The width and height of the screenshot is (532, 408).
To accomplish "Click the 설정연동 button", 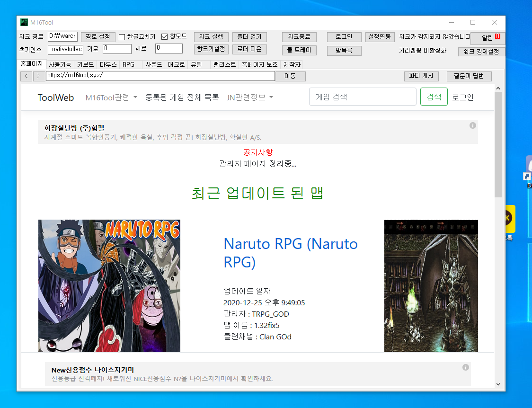I will point(380,36).
